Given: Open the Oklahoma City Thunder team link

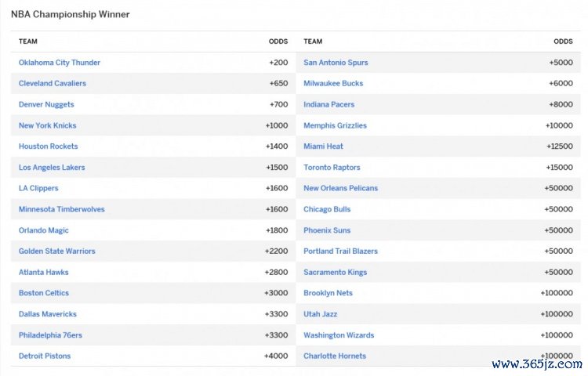Looking at the screenshot, I should [60, 63].
